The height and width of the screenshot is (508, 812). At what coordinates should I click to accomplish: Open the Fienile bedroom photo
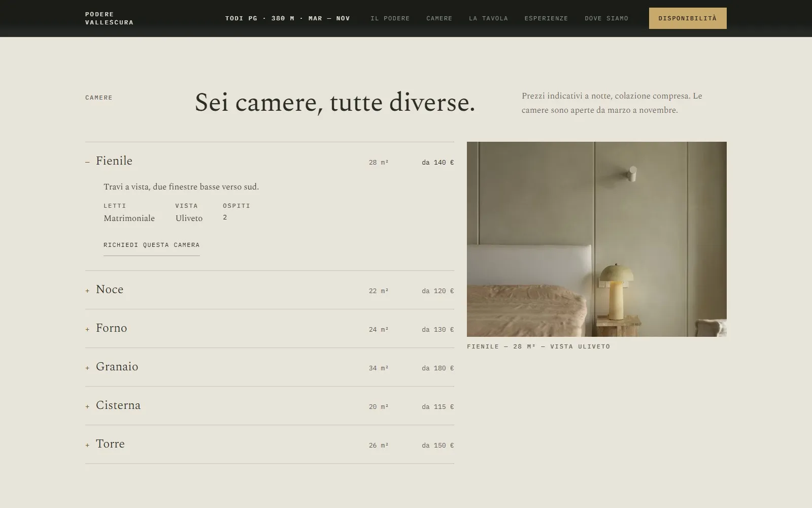click(597, 239)
